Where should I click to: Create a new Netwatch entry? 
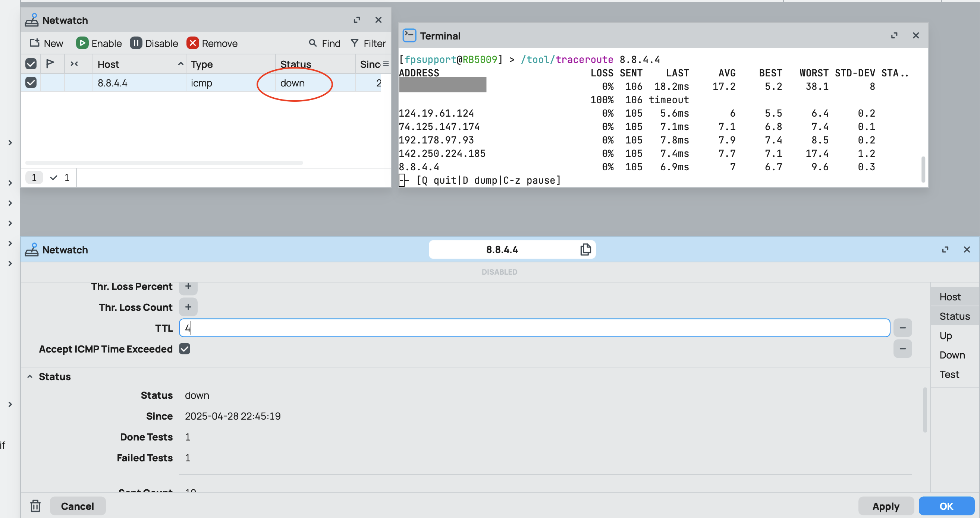45,43
